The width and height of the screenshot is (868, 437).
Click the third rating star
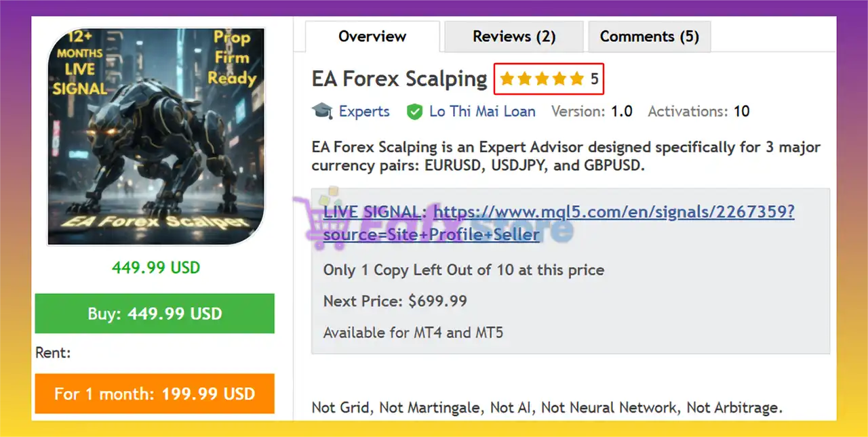(542, 79)
